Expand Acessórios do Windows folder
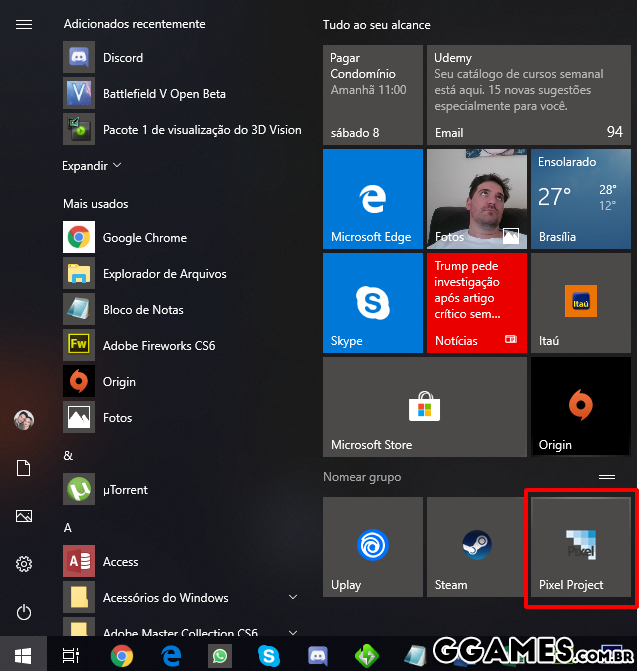 [182, 597]
